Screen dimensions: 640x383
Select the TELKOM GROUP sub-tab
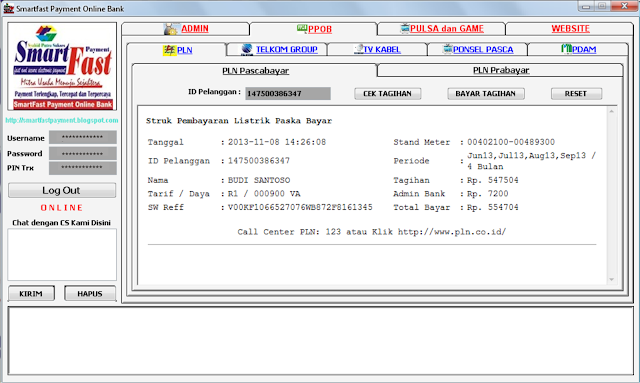pyautogui.click(x=277, y=49)
